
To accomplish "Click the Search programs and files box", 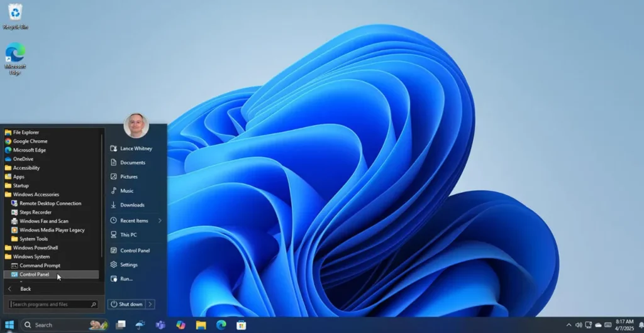I will pos(49,304).
